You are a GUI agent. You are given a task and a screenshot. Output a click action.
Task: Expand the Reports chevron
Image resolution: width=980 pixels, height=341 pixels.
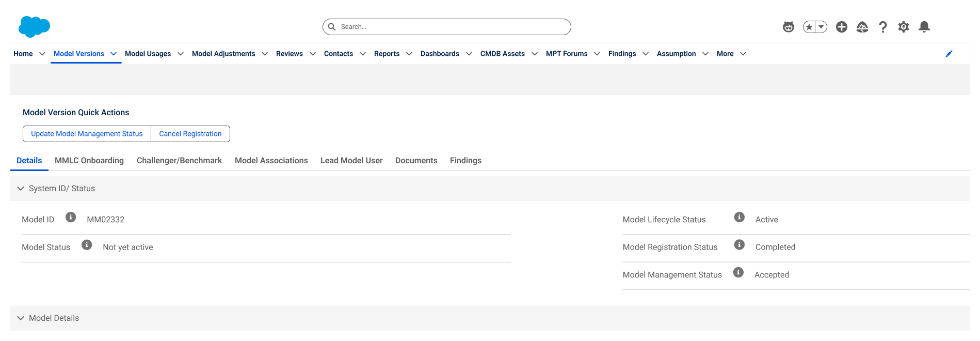click(x=409, y=54)
